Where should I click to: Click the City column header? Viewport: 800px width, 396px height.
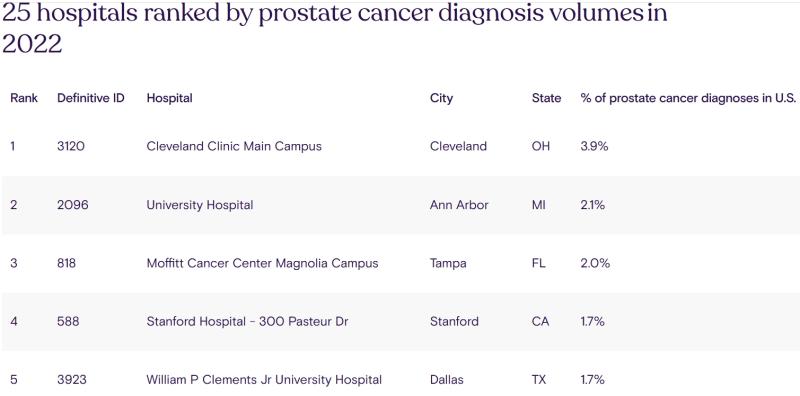[441, 98]
